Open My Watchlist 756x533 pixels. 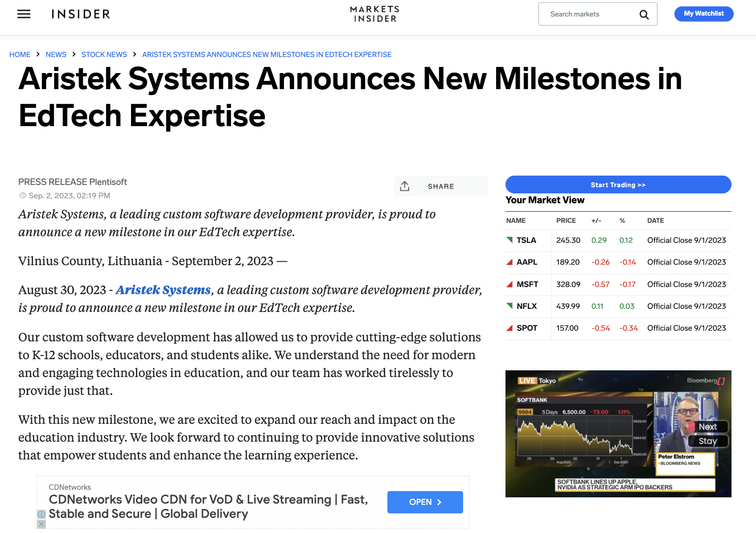click(x=704, y=14)
